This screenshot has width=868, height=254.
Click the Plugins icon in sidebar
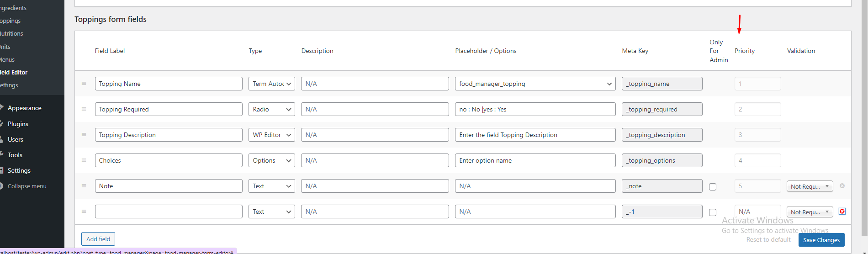click(x=1, y=124)
